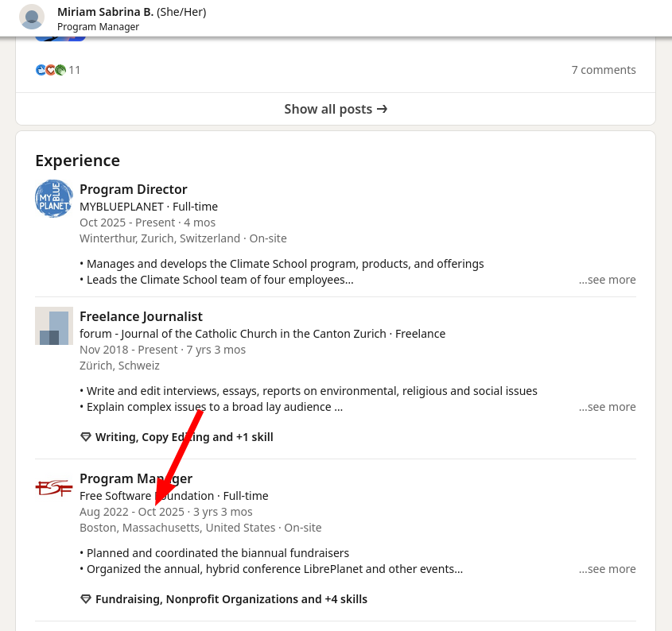Expand Freelance Journalist description with see more
Screen dimensions: 672x631
tap(608, 407)
